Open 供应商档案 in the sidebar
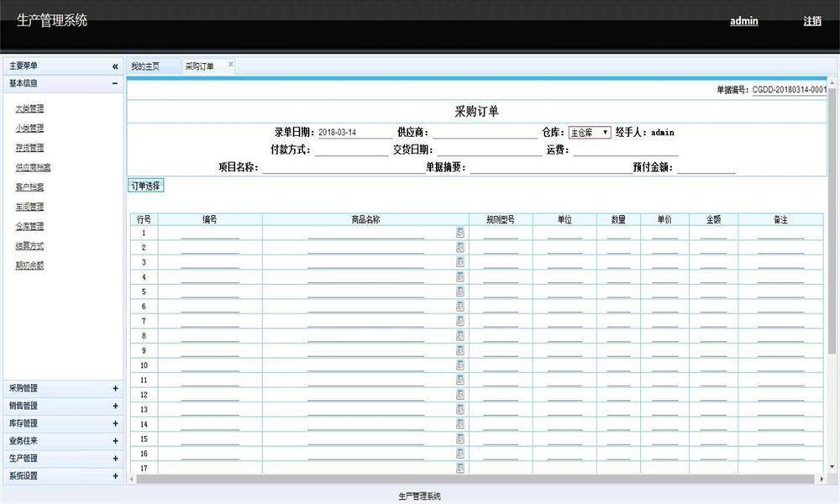The height and width of the screenshot is (504, 840). [x=34, y=167]
